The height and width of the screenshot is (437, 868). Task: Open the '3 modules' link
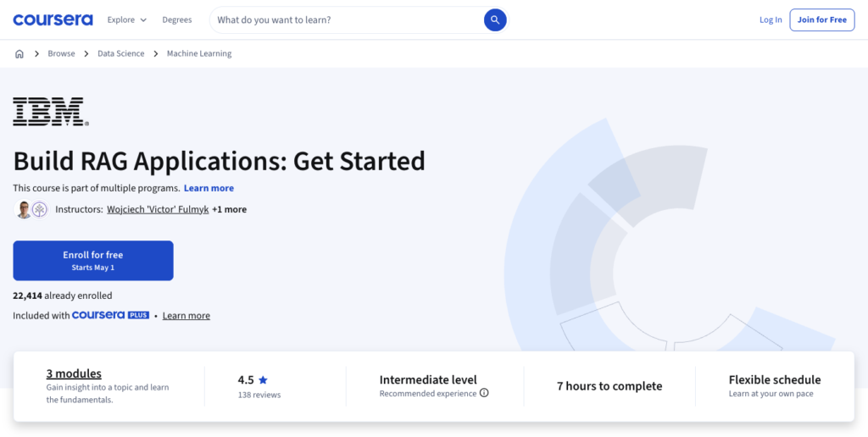coord(74,373)
